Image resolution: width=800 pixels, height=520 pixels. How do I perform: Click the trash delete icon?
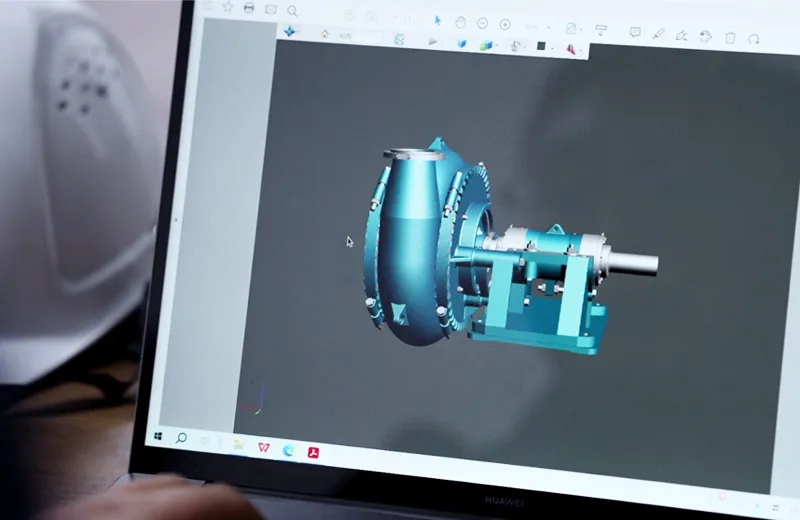pyautogui.click(x=730, y=37)
